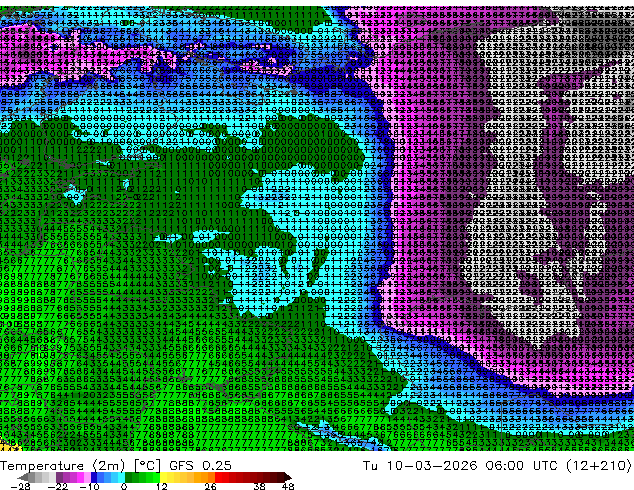Click the 38 label on the temperature scale
Viewport: 634px width, 490px height.
(x=260, y=486)
